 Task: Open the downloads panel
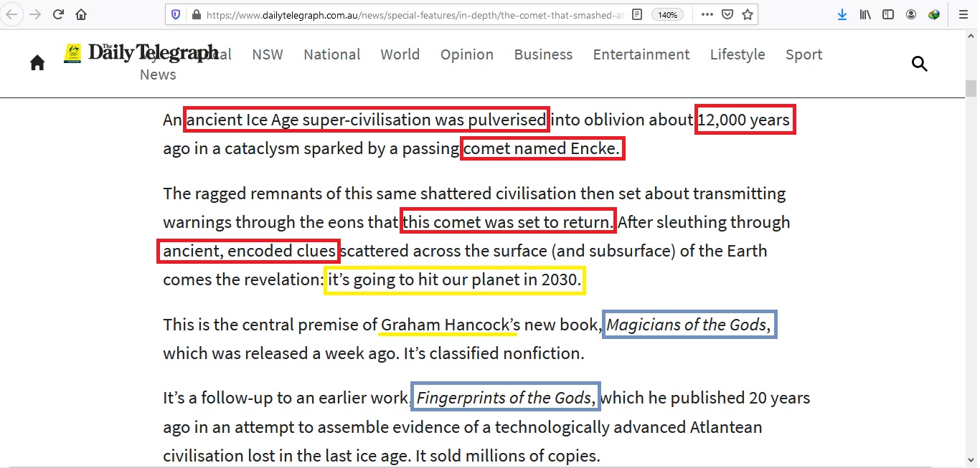(x=842, y=14)
